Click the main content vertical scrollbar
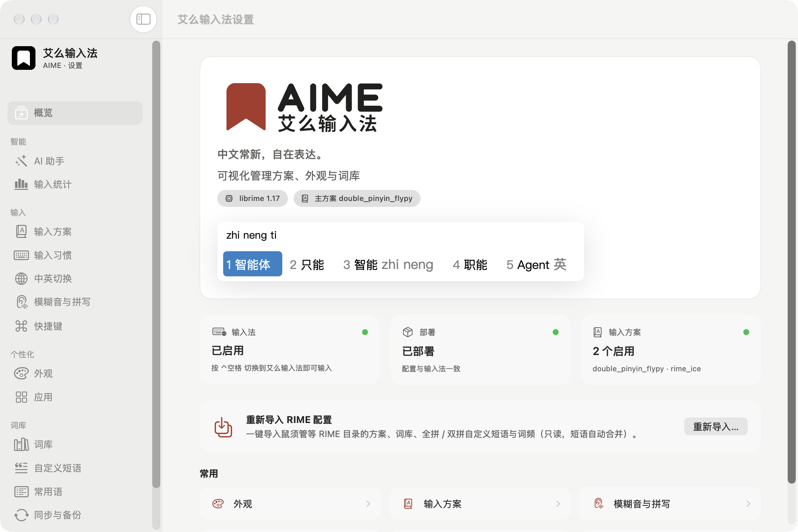Image resolution: width=798 pixels, height=532 pixels. click(x=791, y=262)
